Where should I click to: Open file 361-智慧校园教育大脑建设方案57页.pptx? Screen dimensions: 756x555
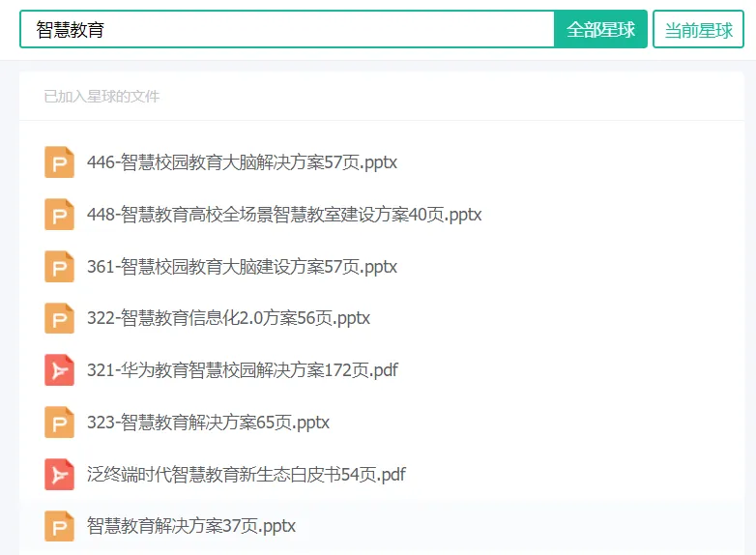[242, 266]
